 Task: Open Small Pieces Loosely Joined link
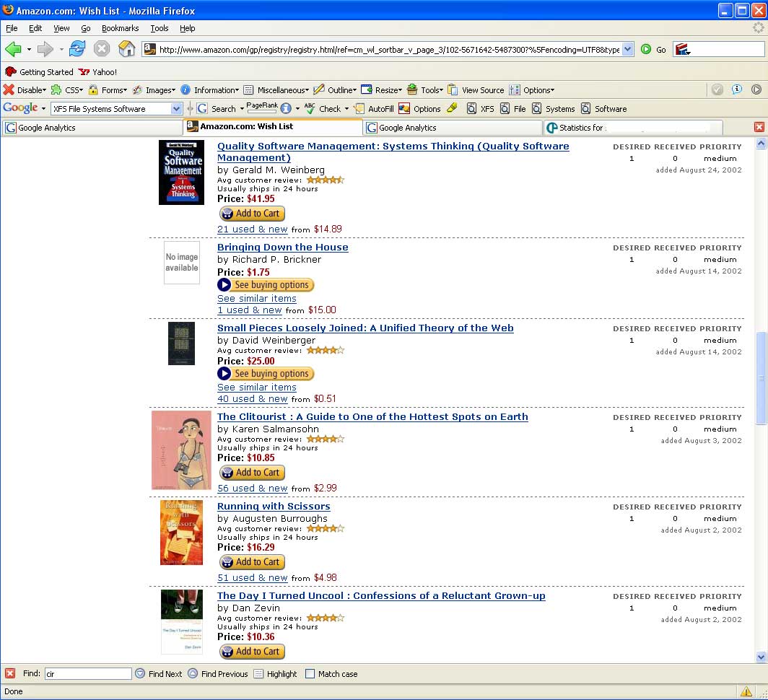(x=365, y=328)
